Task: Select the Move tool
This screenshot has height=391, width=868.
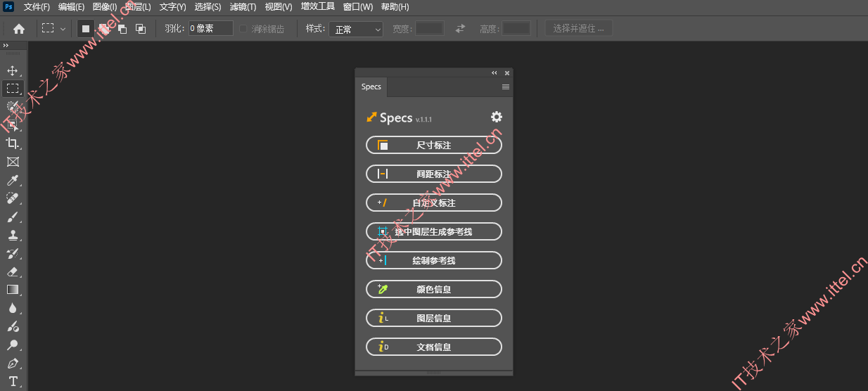Action: click(13, 70)
